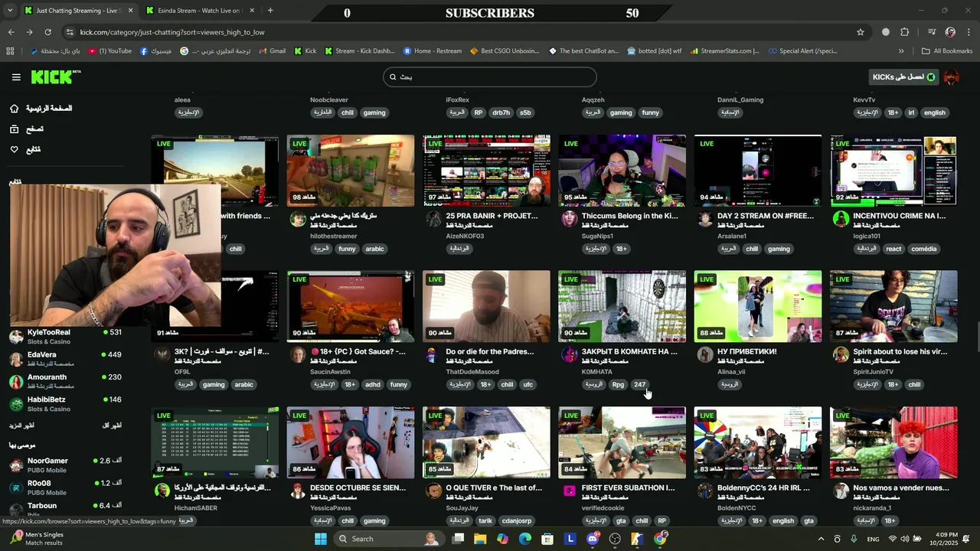980x551 pixels.
Task: Open the volume control in the tray
Action: pyautogui.click(x=904, y=539)
